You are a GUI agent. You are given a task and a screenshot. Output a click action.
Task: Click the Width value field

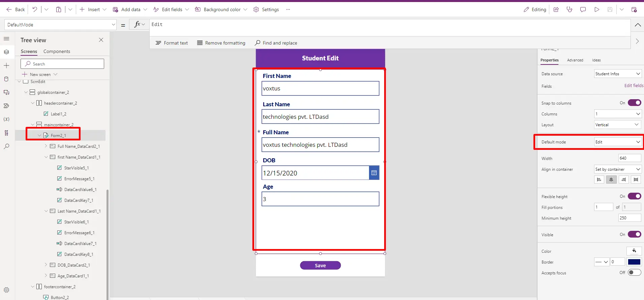630,158
